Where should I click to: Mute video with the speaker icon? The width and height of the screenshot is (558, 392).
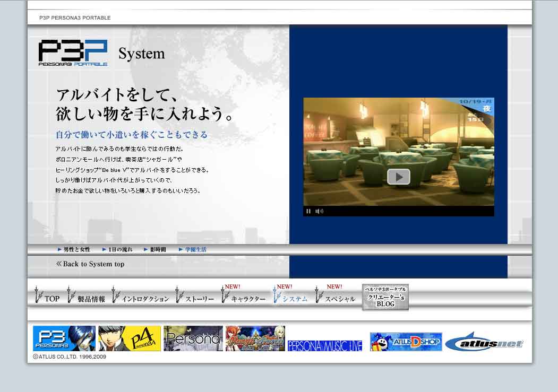319,211
